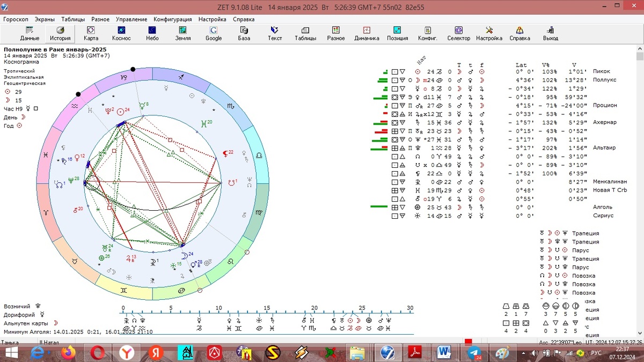Open the Конфиг. toolbar icon

[428, 33]
